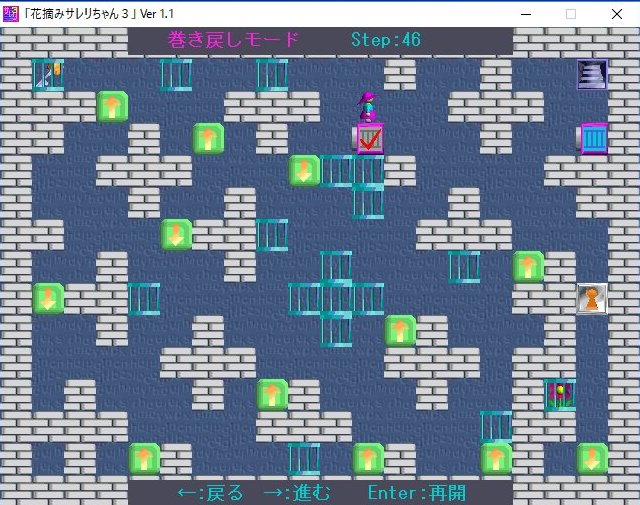Click the up-arrow block nearest the keyhole block
Screen dimensions: 640x505
click(x=528, y=266)
